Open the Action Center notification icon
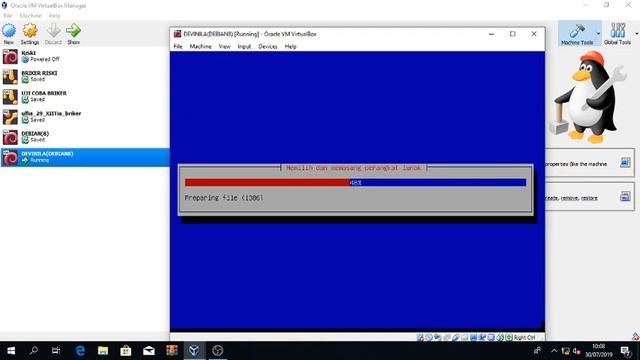 tap(625, 351)
